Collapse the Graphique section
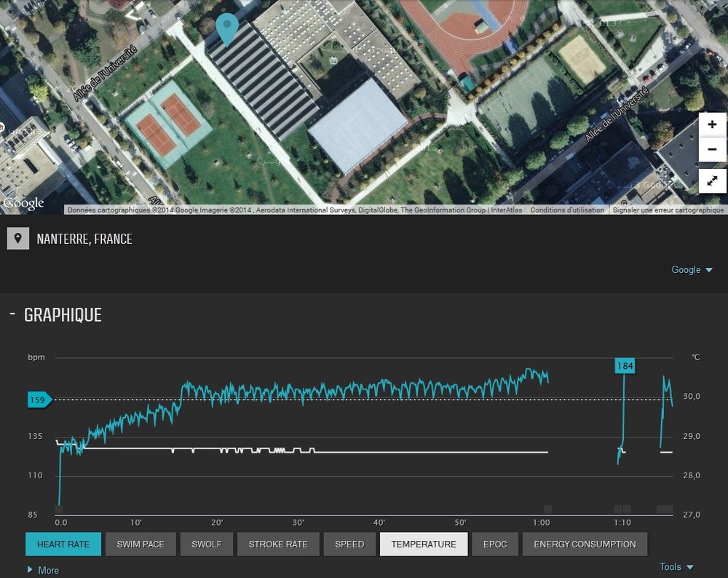Image resolution: width=728 pixels, height=578 pixels. [x=12, y=314]
